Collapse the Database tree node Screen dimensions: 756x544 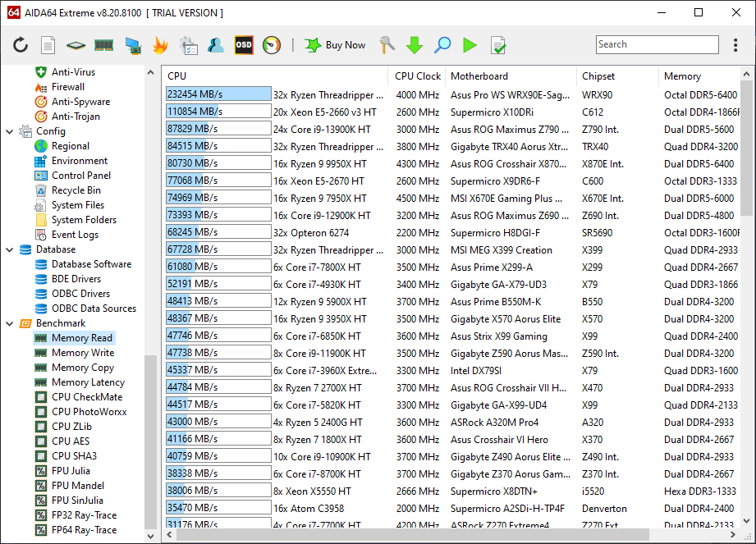[x=8, y=249]
